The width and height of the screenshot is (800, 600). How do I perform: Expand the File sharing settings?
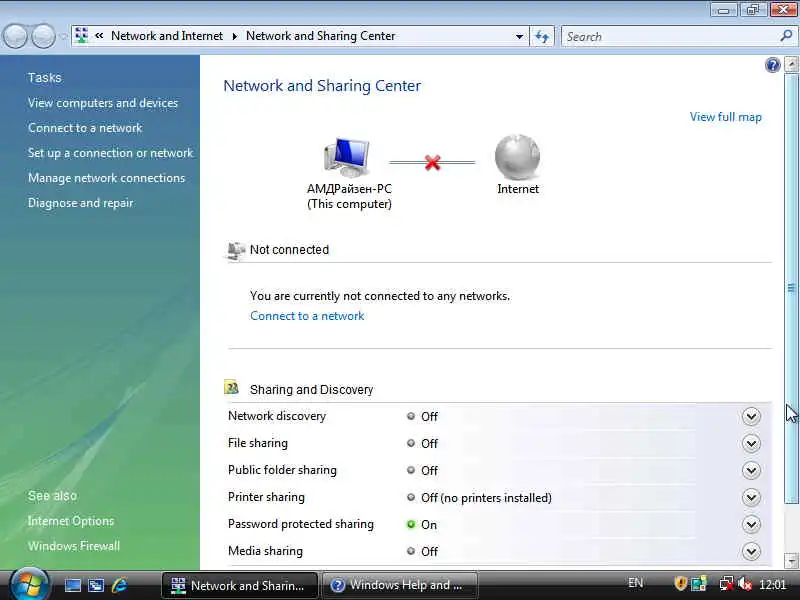point(751,443)
